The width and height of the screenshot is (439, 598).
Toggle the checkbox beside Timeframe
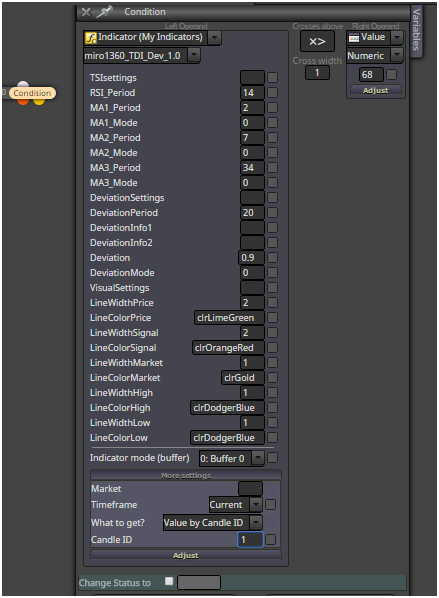tap(270, 505)
